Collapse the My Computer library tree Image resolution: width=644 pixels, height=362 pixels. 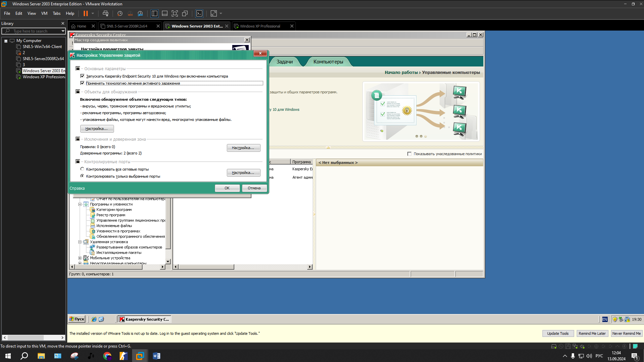coord(6,41)
